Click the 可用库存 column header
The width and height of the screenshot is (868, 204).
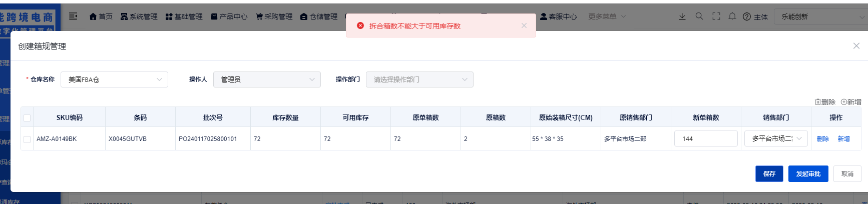point(355,117)
